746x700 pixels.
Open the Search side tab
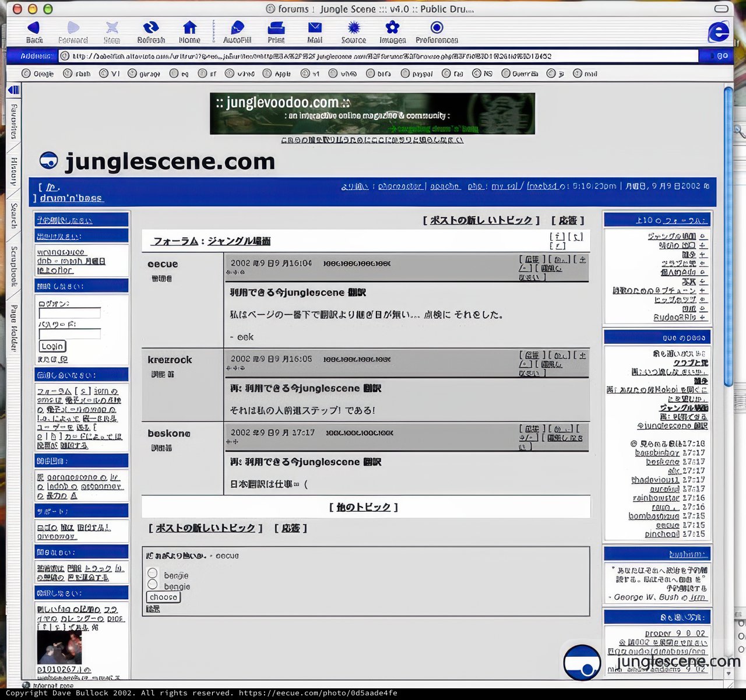coord(14,216)
